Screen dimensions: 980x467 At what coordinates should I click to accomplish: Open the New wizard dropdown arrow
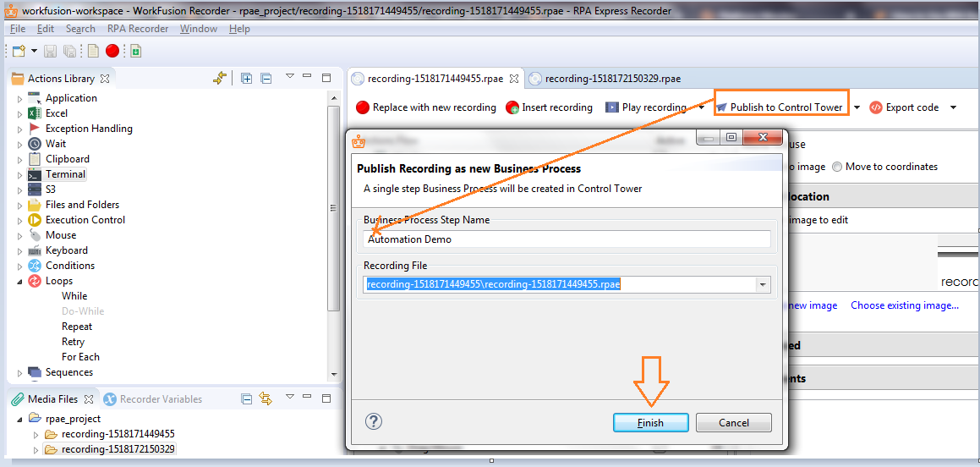34,52
